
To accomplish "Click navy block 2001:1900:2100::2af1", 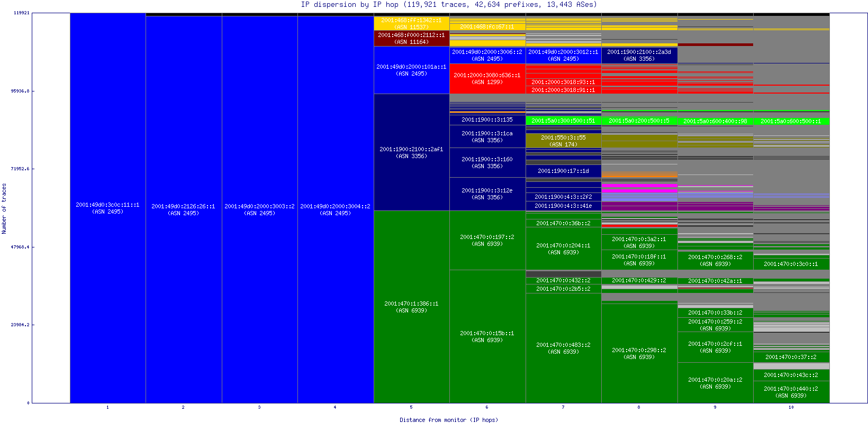I will tap(412, 152).
